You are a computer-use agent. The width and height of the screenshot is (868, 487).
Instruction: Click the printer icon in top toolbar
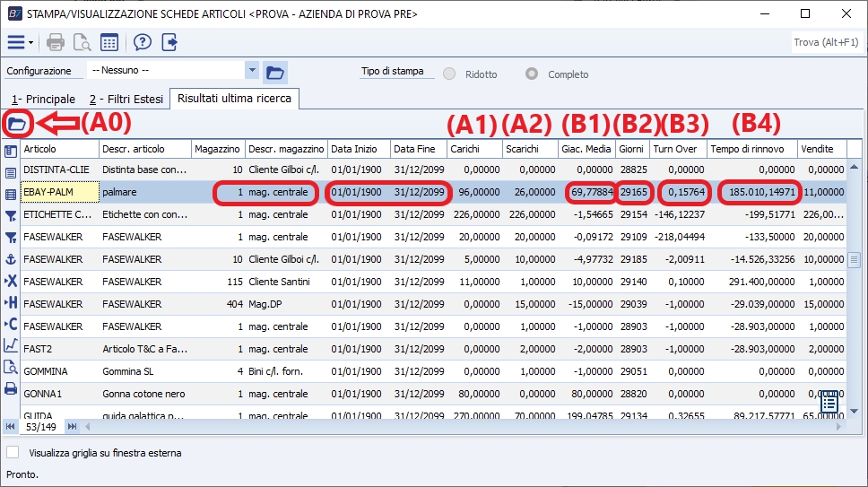56,42
